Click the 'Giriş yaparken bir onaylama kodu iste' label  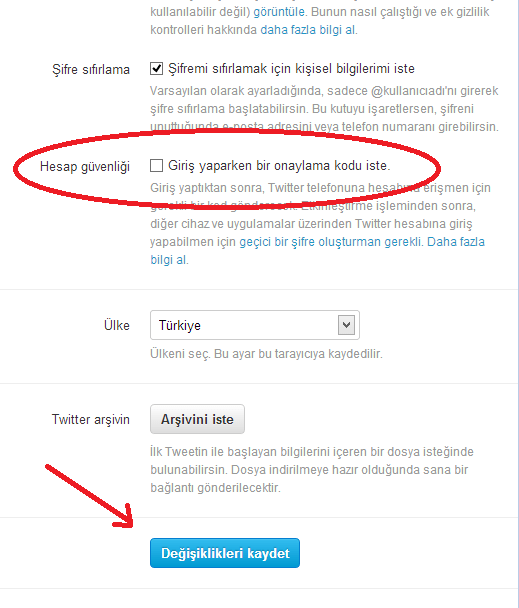point(279,166)
